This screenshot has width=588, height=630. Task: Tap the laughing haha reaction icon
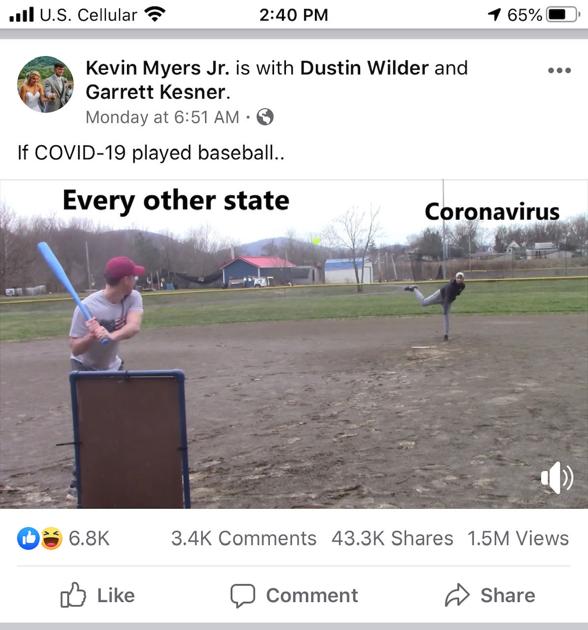tap(51, 538)
